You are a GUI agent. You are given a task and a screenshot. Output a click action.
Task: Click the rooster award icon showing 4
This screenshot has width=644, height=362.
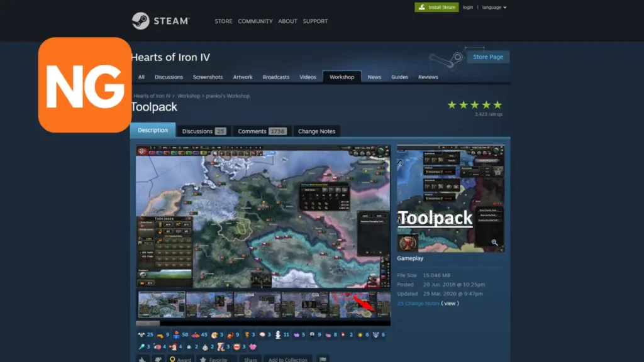pos(174,347)
